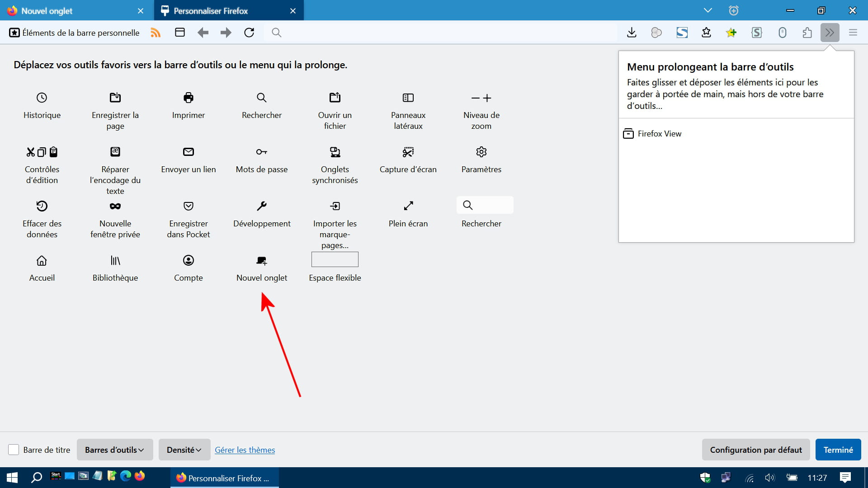This screenshot has height=488, width=868.
Task: Click the Terminé button
Action: tap(838, 450)
